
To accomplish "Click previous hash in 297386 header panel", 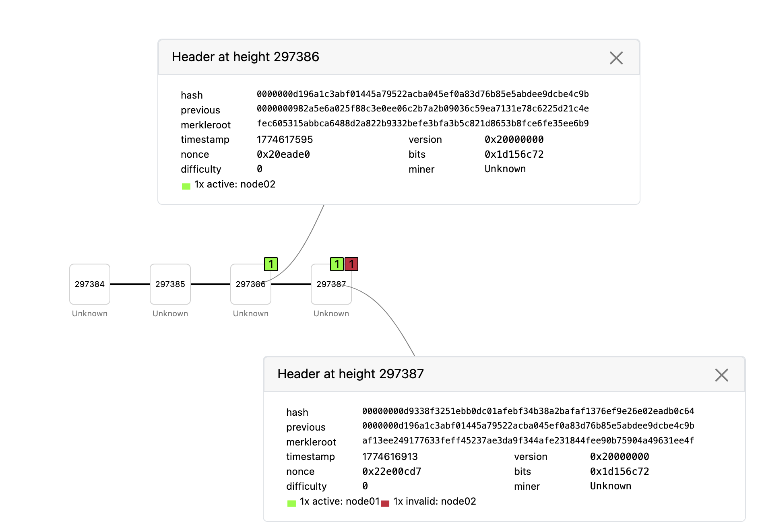I will pos(423,109).
